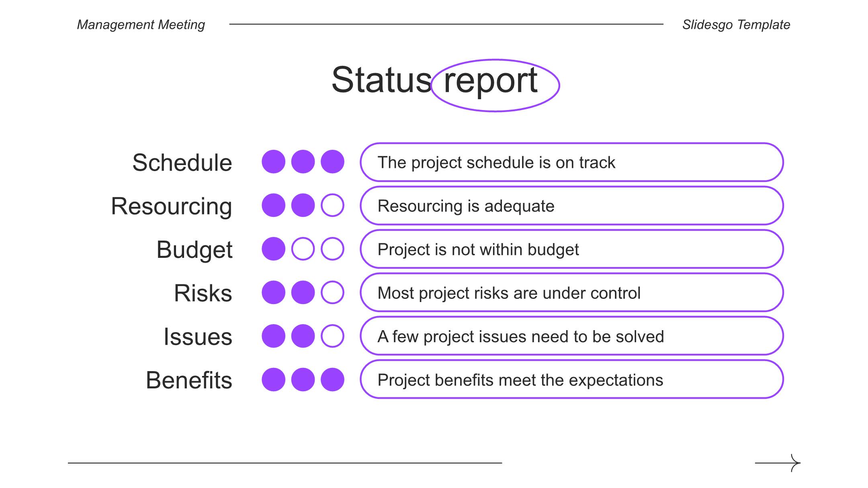
Task: Click the first filled dot beside Risks
Action: (x=273, y=292)
